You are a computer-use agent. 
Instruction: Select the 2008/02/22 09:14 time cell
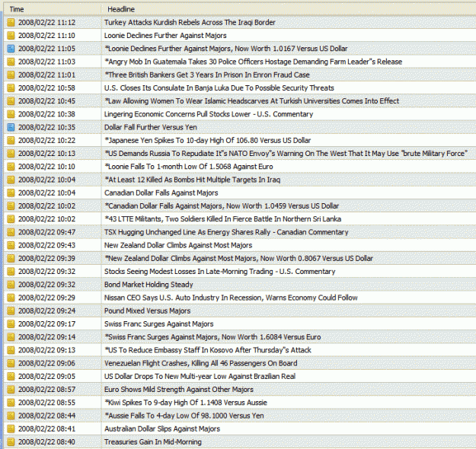pos(53,337)
